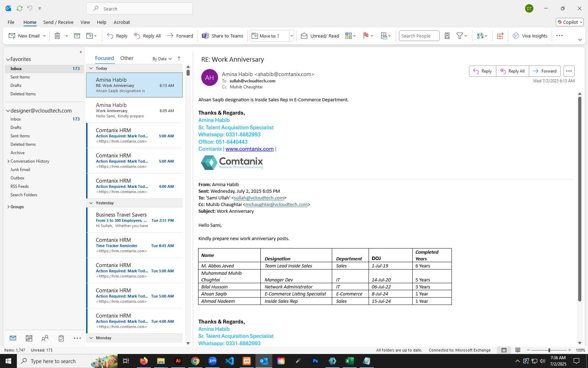Click Reply All in the ribbon

(x=147, y=36)
